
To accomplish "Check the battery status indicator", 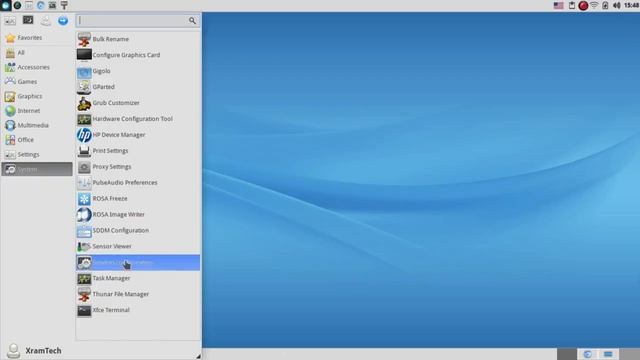I will pyautogui.click(x=605, y=5).
